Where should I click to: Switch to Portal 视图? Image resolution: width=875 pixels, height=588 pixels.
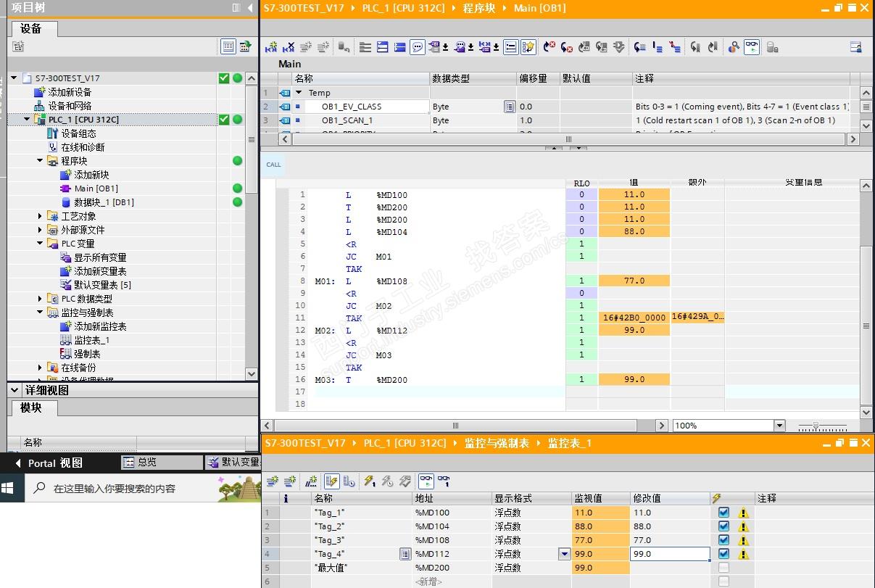coord(55,463)
